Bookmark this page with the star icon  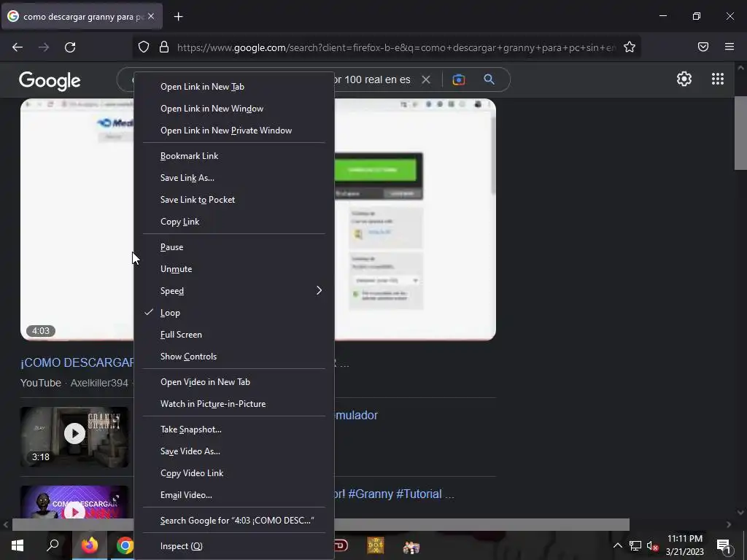click(630, 47)
